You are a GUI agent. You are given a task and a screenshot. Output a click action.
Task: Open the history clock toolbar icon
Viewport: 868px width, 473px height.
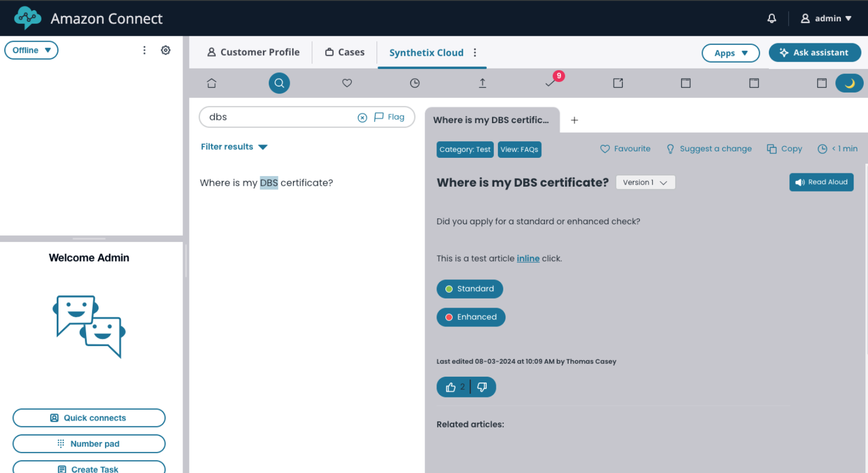pyautogui.click(x=414, y=83)
